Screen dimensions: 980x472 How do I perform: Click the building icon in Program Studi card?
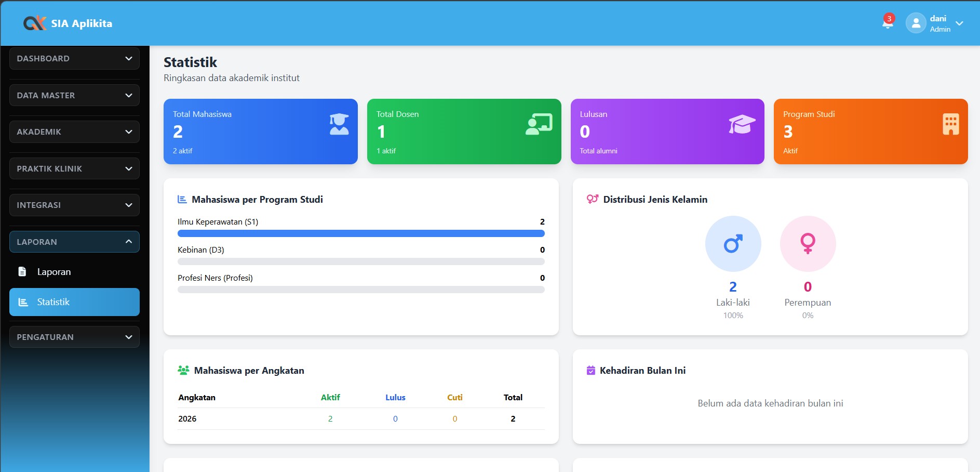(950, 124)
